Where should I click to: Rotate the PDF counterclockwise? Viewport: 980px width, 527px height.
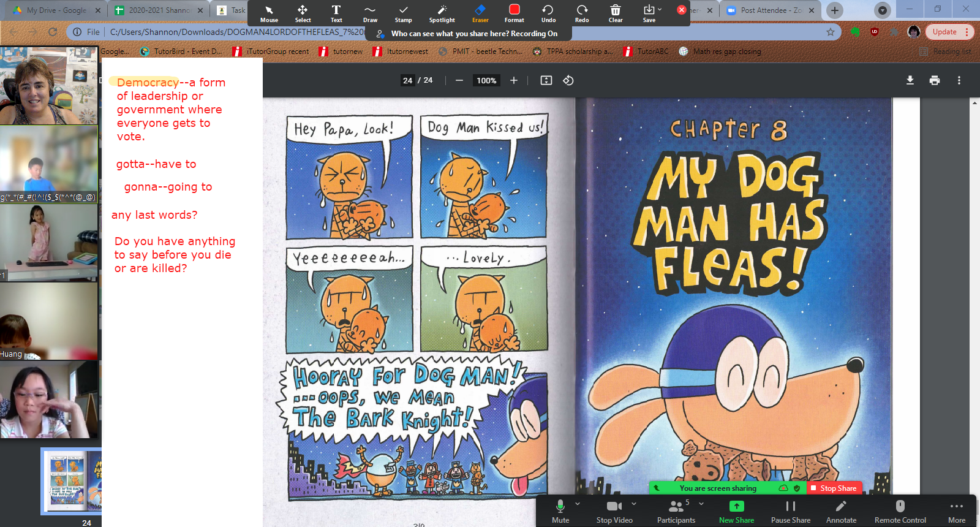pos(568,80)
